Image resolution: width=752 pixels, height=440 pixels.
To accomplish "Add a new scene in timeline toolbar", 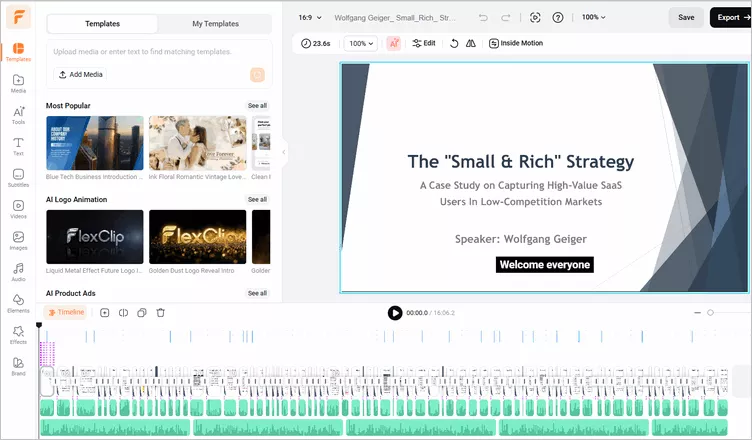I will click(105, 313).
